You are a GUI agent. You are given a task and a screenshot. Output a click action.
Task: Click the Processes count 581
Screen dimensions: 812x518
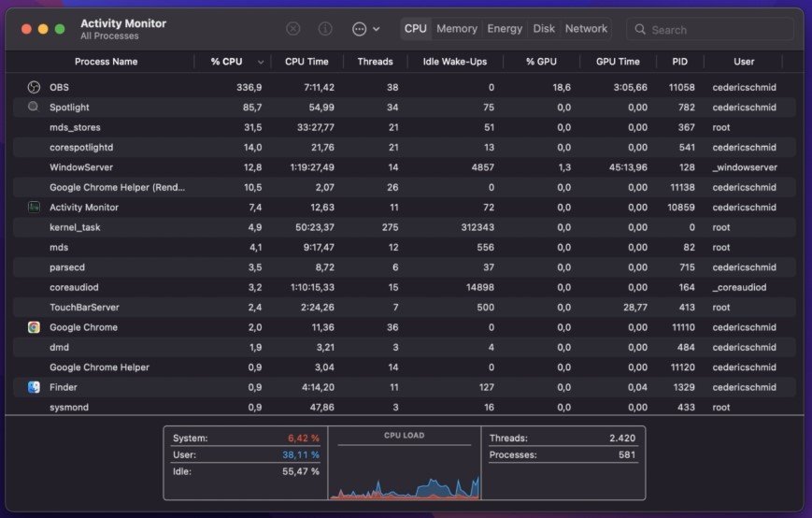coord(627,454)
